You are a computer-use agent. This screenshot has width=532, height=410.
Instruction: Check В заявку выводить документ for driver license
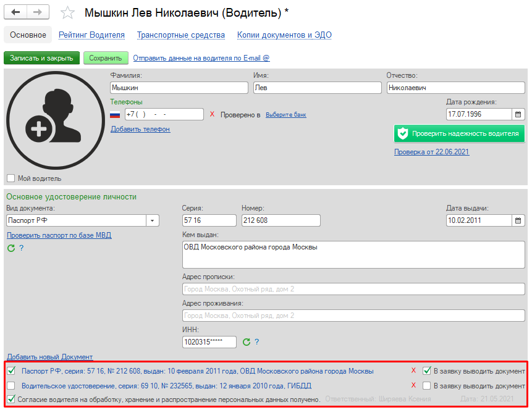(x=426, y=385)
